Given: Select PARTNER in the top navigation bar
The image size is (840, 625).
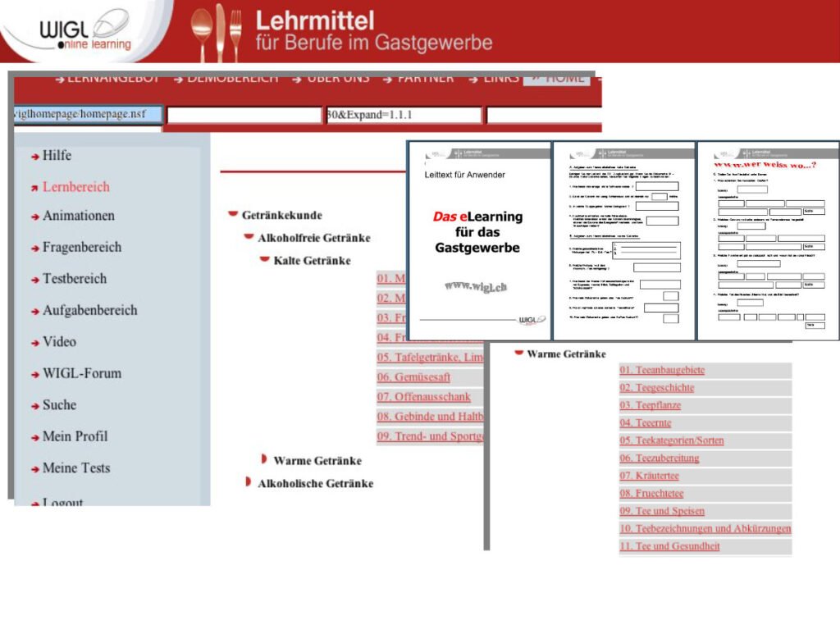Looking at the screenshot, I should [x=426, y=78].
